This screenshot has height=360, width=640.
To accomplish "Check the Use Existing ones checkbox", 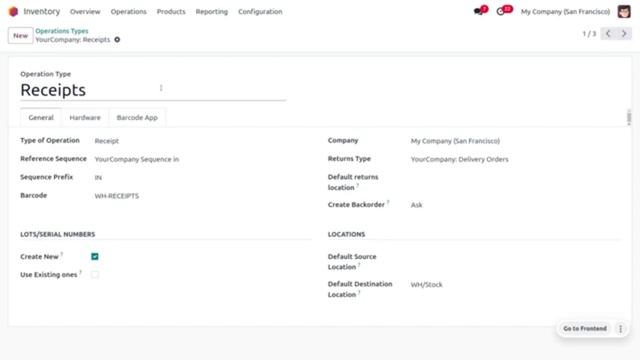I will pyautogui.click(x=95, y=275).
